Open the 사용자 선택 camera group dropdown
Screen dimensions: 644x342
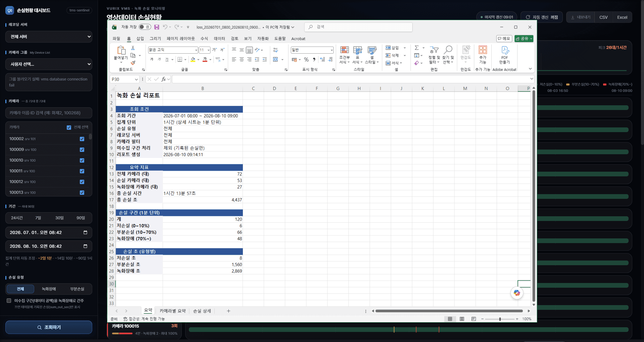49,64
